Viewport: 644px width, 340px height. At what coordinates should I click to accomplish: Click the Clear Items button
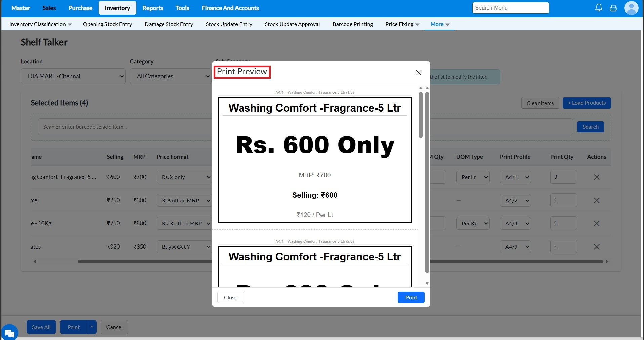coord(540,103)
